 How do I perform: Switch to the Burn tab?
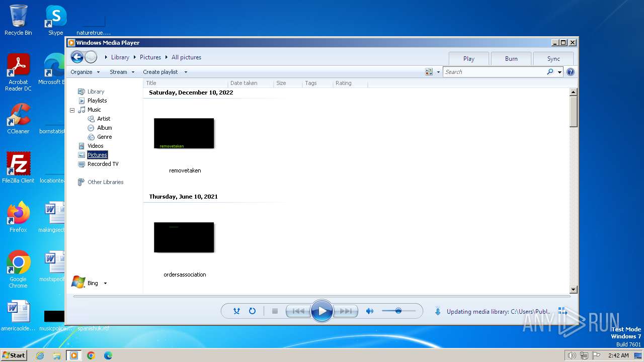pos(511,58)
